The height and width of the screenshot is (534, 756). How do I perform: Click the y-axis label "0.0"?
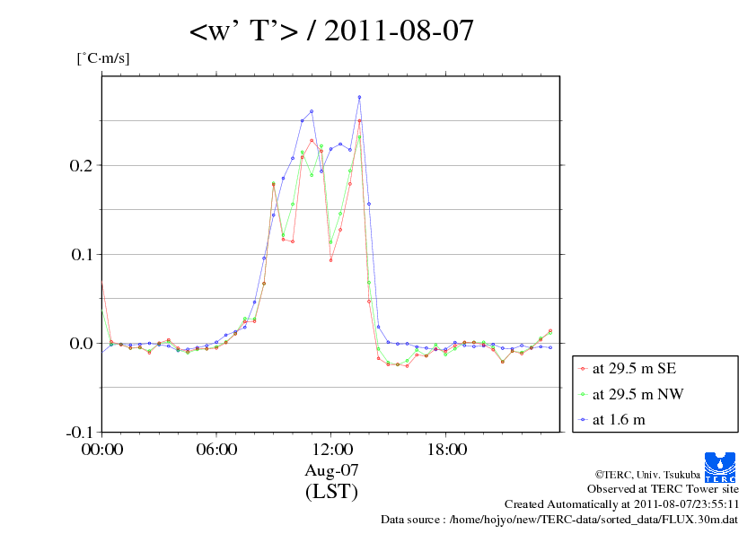pyautogui.click(x=81, y=343)
